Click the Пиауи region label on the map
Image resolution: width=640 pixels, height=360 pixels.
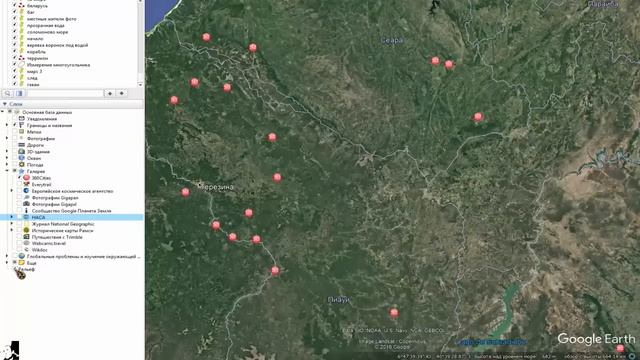[339, 300]
